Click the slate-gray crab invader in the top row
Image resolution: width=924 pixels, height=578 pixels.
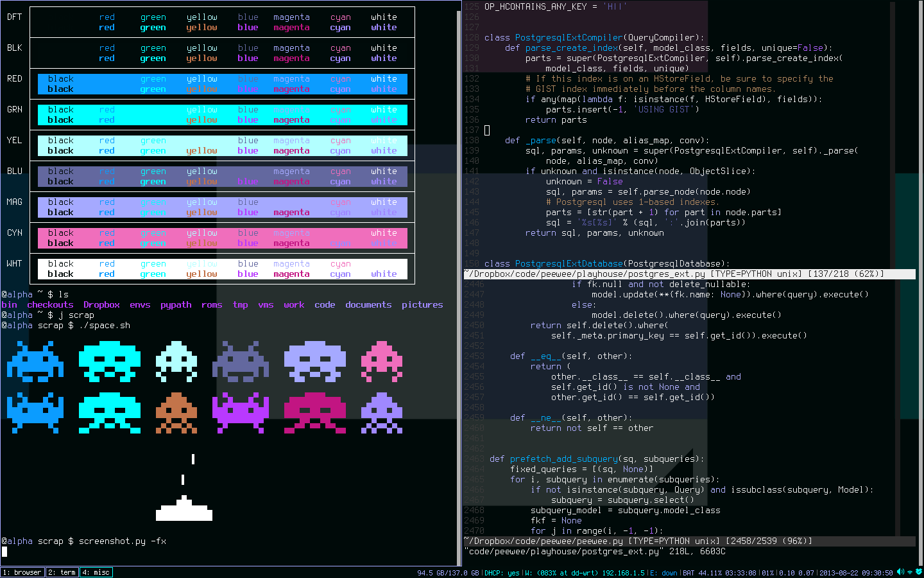241,362
